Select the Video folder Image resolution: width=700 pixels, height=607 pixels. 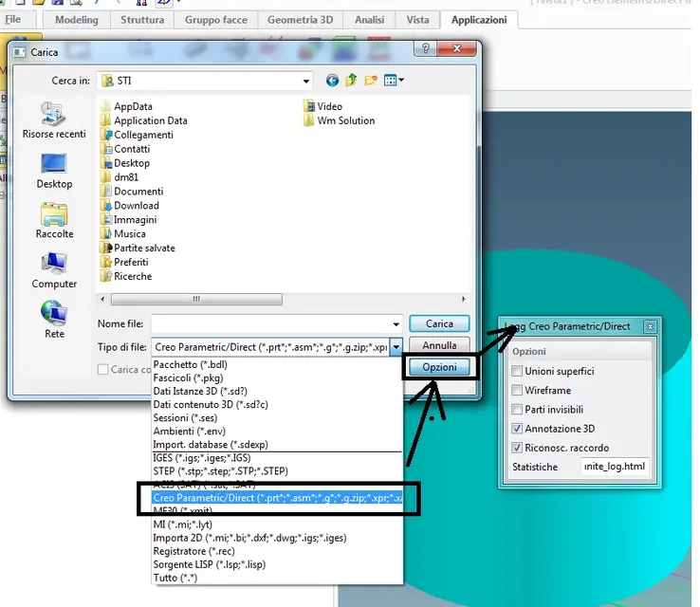click(x=323, y=106)
